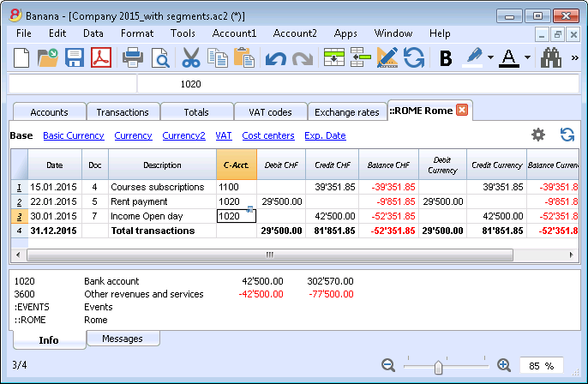The width and height of the screenshot is (588, 384).
Task: Toggle bold with the B icon
Action: 446,58
